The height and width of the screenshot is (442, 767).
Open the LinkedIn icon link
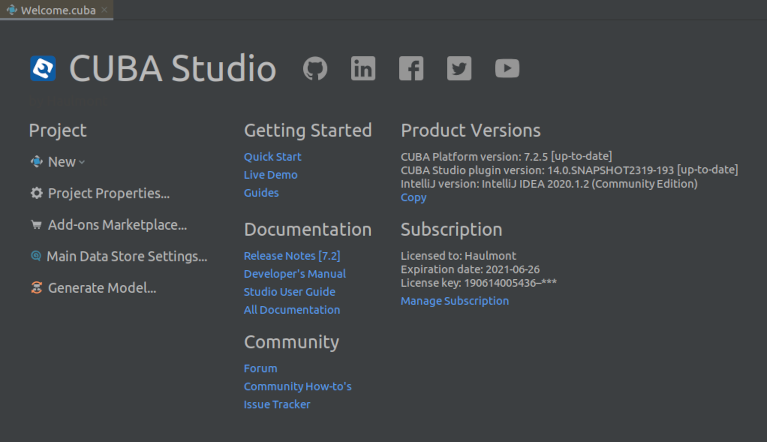pos(363,68)
